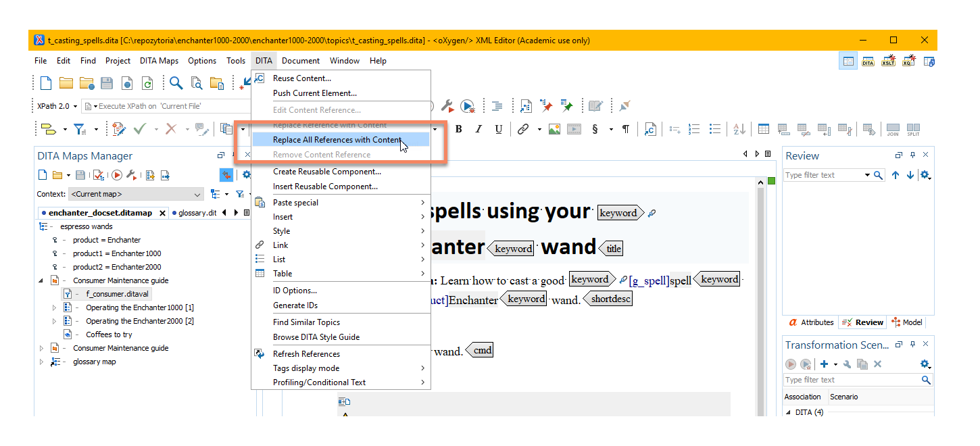The image size is (980, 446).
Task: Toggle the Editor perspective button
Action: pyautogui.click(x=848, y=61)
